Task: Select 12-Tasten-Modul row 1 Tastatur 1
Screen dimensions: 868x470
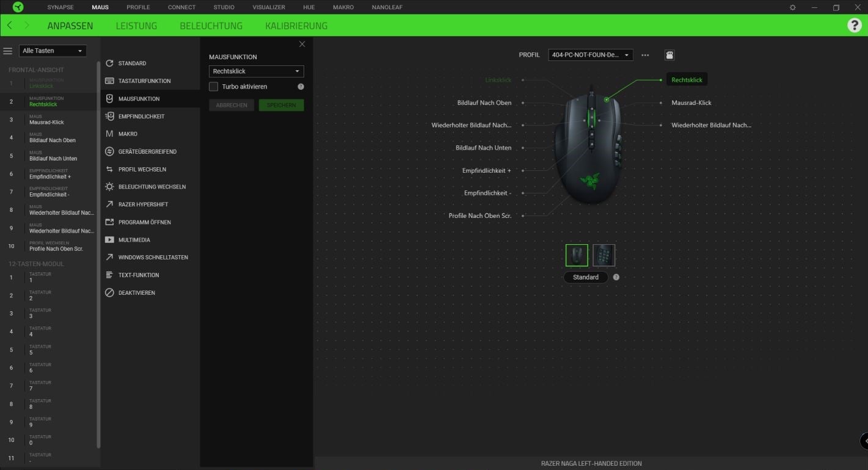Action: 49,277
